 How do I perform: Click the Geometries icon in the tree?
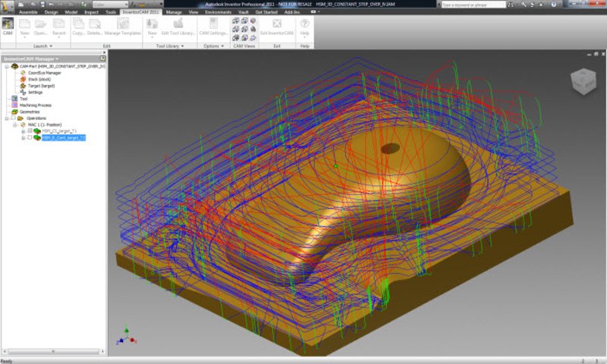(14, 111)
